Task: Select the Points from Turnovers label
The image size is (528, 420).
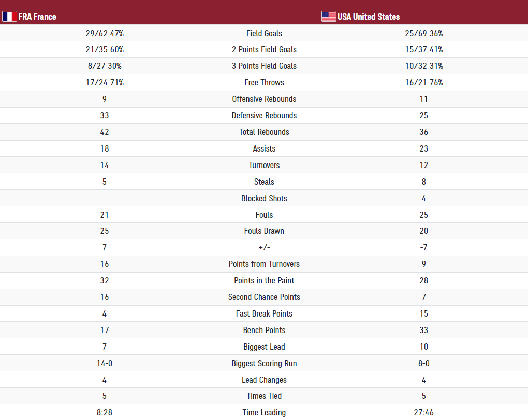Action: tap(264, 264)
